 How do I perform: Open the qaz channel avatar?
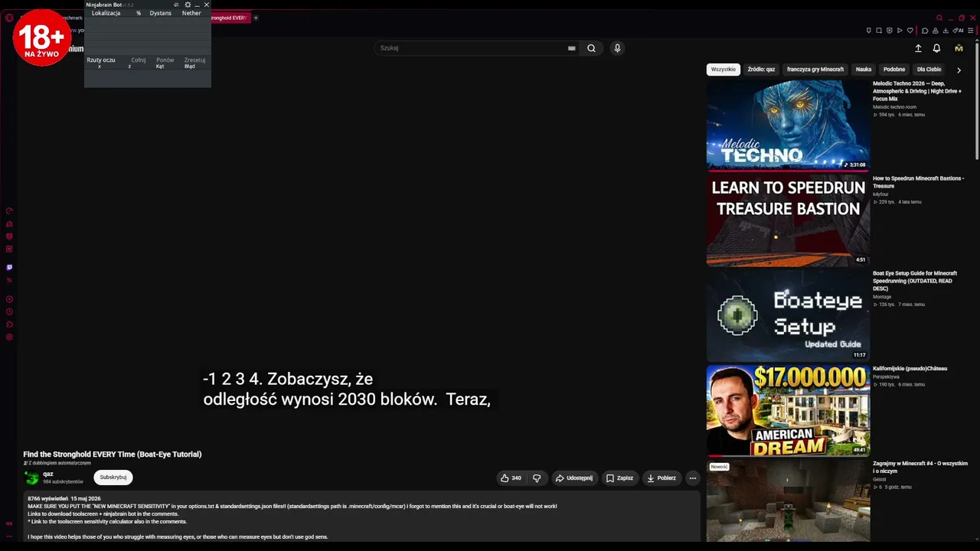click(31, 478)
